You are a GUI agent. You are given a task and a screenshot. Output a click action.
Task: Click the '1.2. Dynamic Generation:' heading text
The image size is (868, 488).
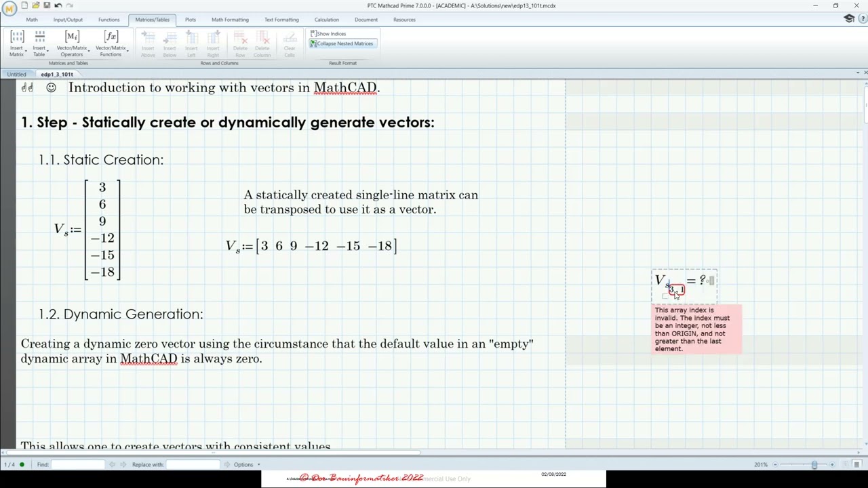(121, 314)
